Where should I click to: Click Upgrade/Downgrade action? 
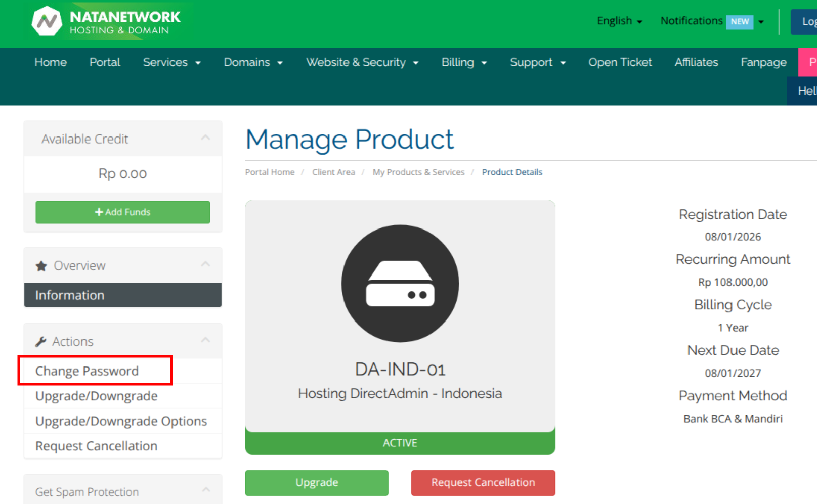(x=123, y=396)
